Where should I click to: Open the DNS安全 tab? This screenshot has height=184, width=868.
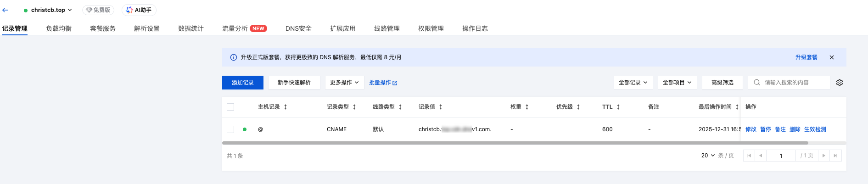pos(298,28)
